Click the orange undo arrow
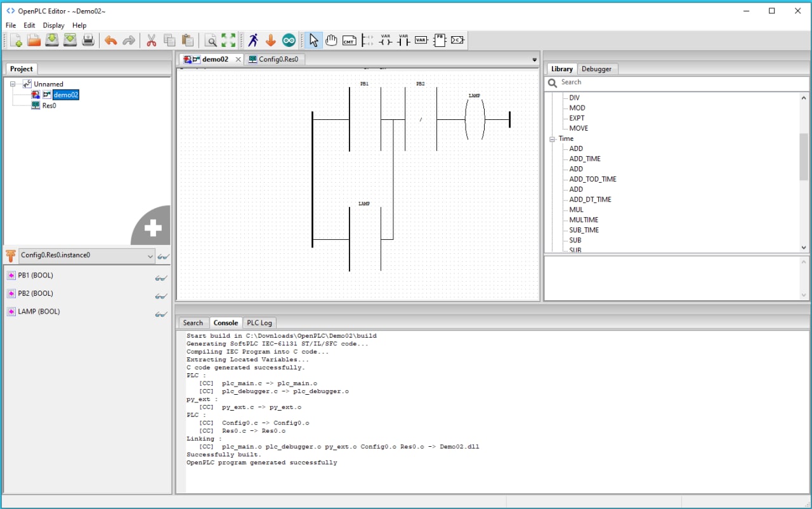 [x=110, y=41]
